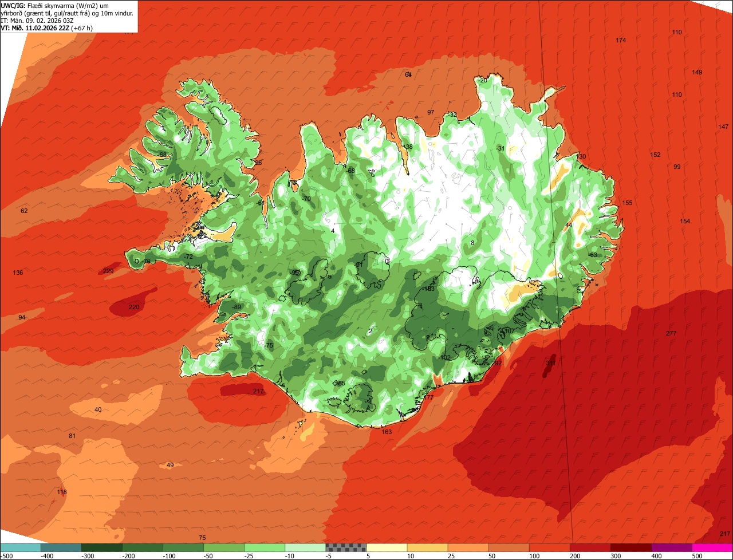The height and width of the screenshot is (560, 733).
Task: Pick the dark teal -400 to -300 legend swatch
Action: point(61,547)
